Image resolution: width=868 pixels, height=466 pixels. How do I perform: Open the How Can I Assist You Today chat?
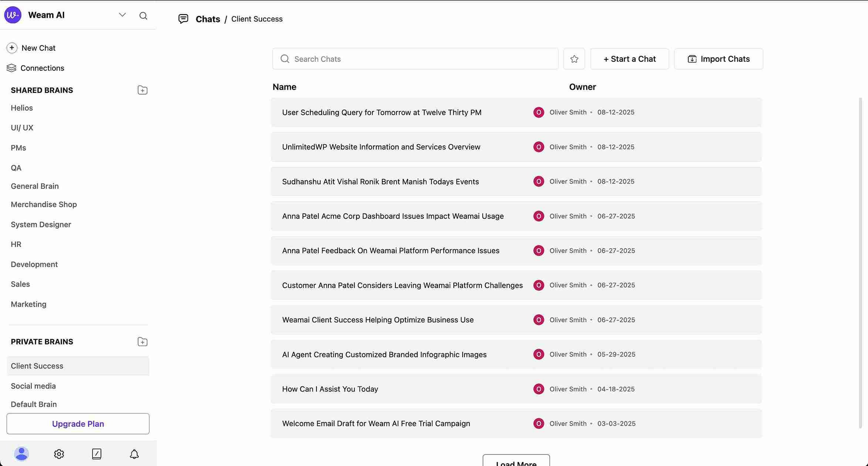330,389
